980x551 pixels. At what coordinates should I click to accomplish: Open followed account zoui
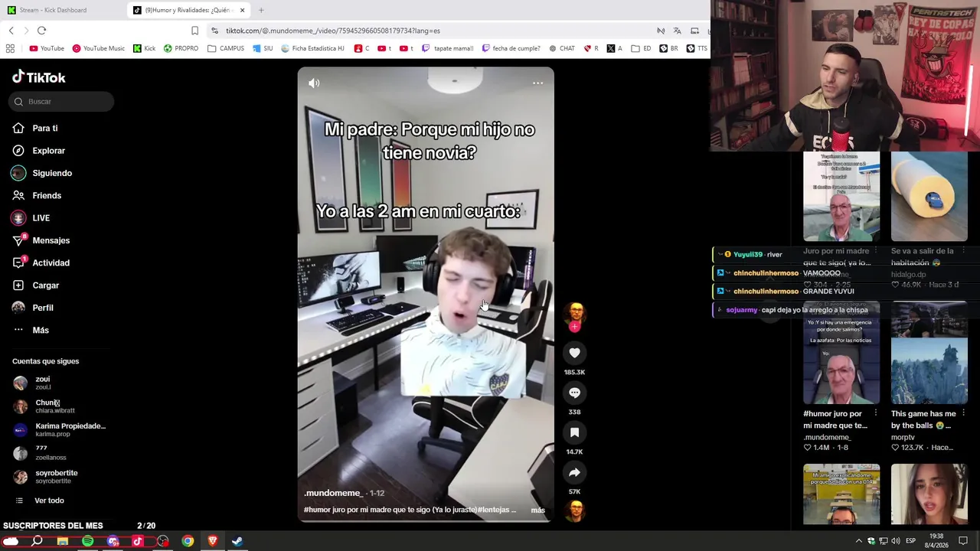pyautogui.click(x=42, y=383)
